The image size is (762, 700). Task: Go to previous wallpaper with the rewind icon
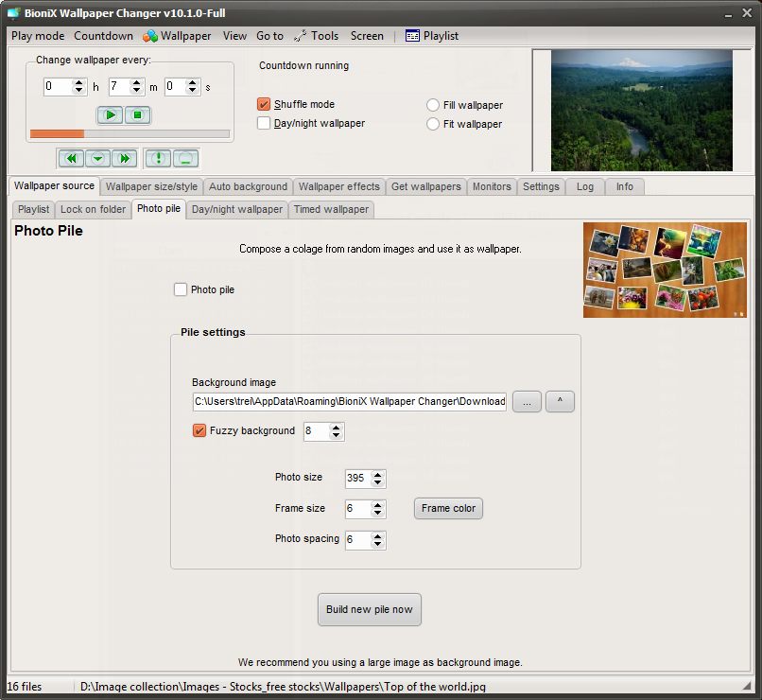(72, 159)
